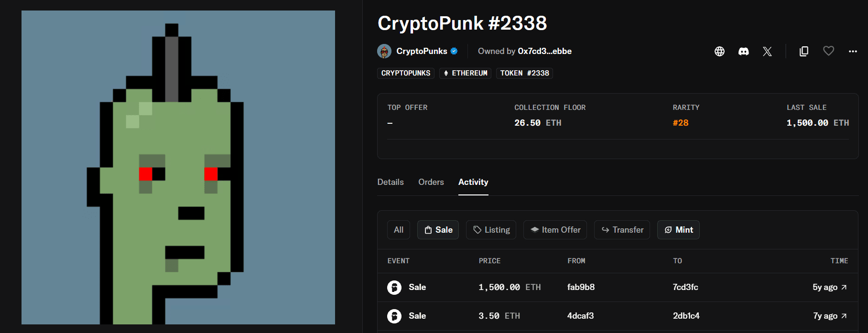
Task: Click the rarity rank #28
Action: click(x=681, y=123)
